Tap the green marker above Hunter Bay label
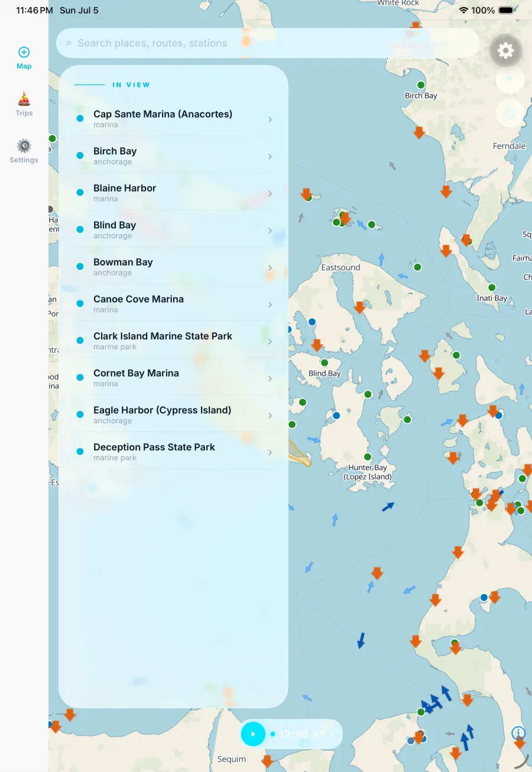 click(x=367, y=457)
